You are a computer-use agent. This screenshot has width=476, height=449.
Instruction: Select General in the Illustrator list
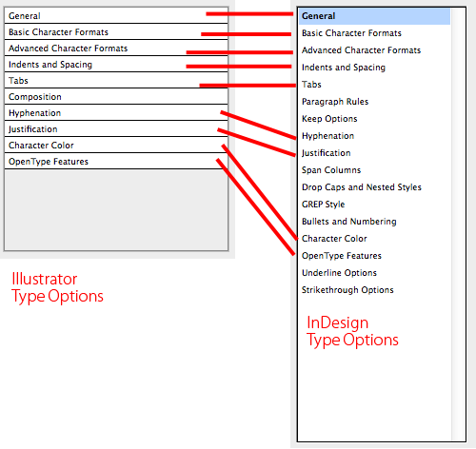(116, 15)
